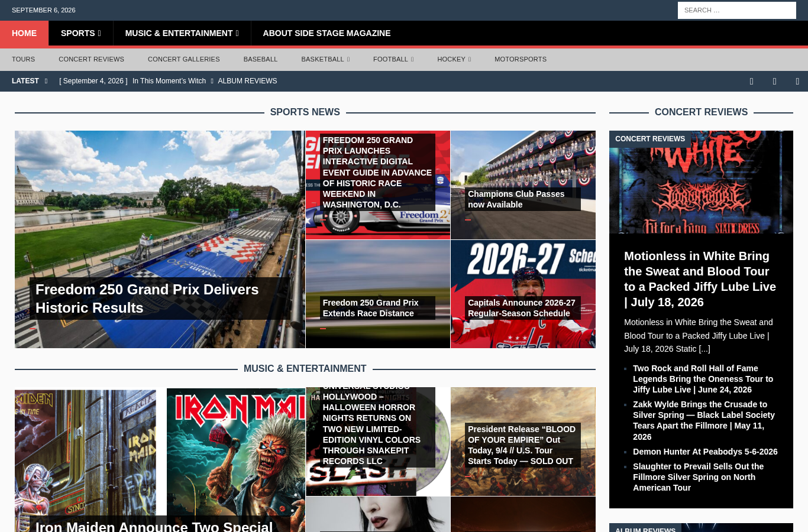The image size is (808, 532).
Task: Open About Side Stage Magazine page
Action: point(327,34)
